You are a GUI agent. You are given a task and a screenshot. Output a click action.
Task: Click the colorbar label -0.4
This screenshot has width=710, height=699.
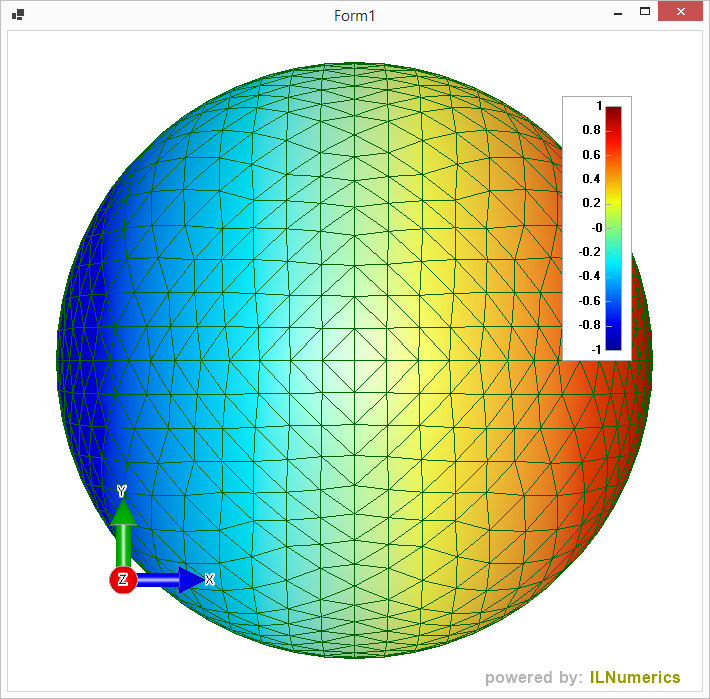[590, 276]
